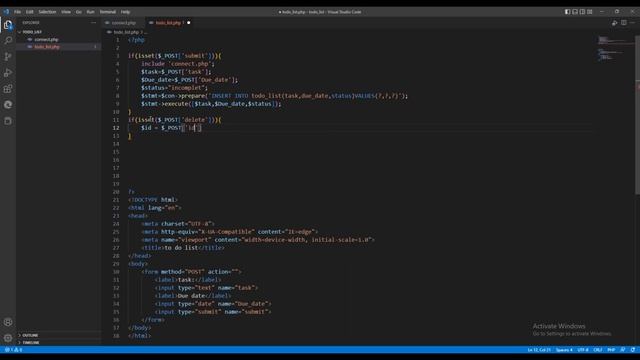
Task: Open the Run menu
Action: 91,12
